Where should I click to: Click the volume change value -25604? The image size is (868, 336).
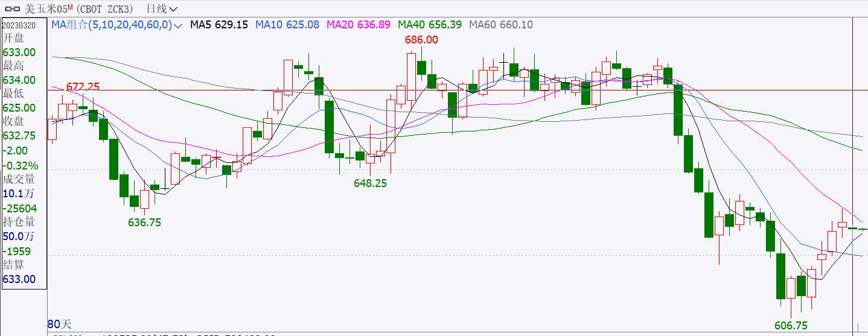20,209
